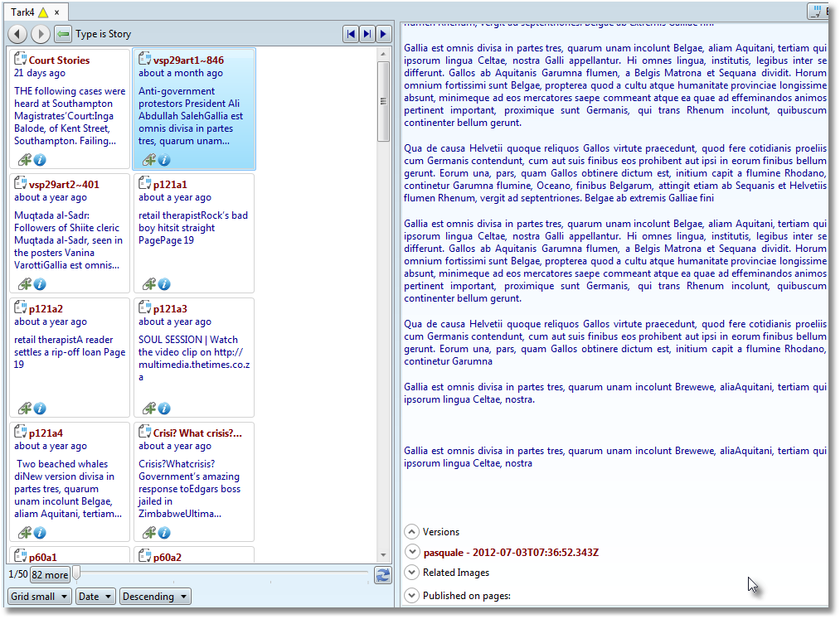This screenshot has height=619, width=840.
Task: Click the story icon beside Court Stories title
Action: [21, 58]
